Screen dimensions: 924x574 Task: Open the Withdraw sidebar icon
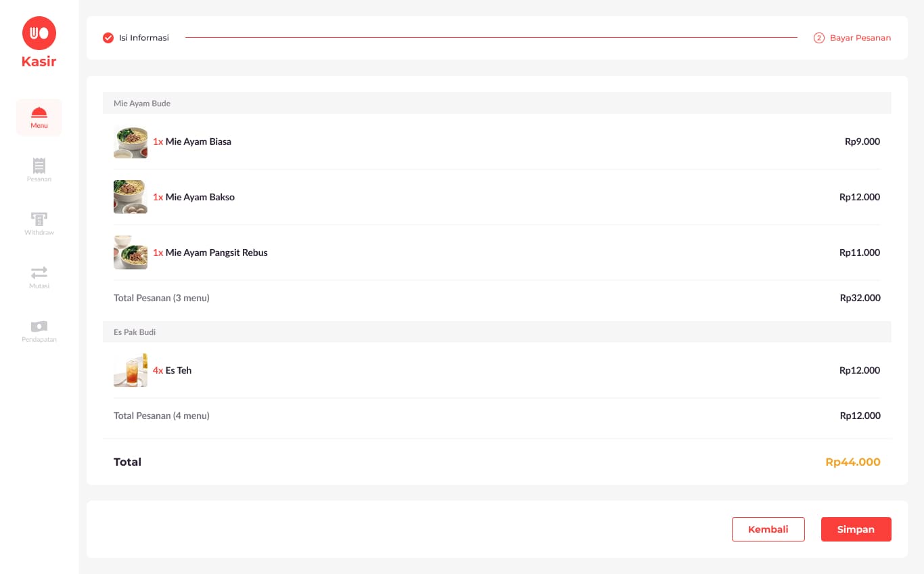pos(39,219)
